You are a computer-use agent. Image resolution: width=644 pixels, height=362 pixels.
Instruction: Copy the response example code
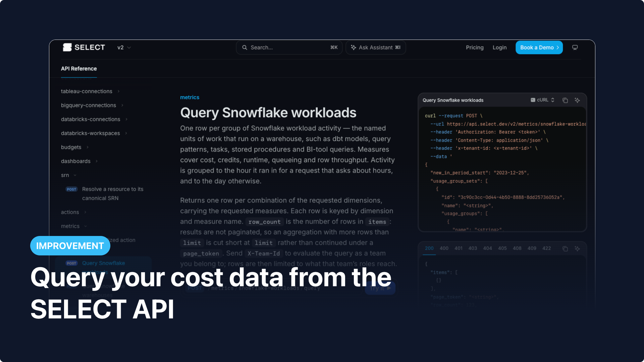(565, 249)
